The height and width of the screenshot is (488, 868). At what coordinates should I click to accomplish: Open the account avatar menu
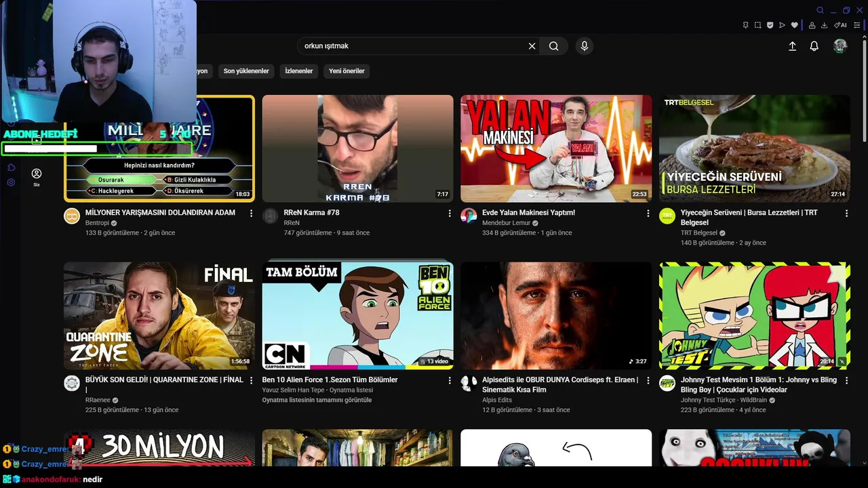tap(840, 46)
